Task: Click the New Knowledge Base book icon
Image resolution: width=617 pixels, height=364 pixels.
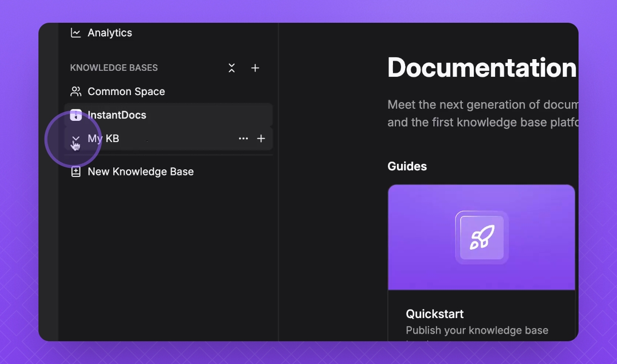Action: pos(76,172)
